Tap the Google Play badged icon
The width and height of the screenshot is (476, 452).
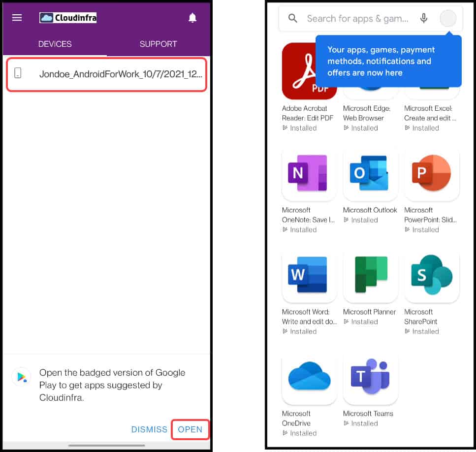click(21, 377)
